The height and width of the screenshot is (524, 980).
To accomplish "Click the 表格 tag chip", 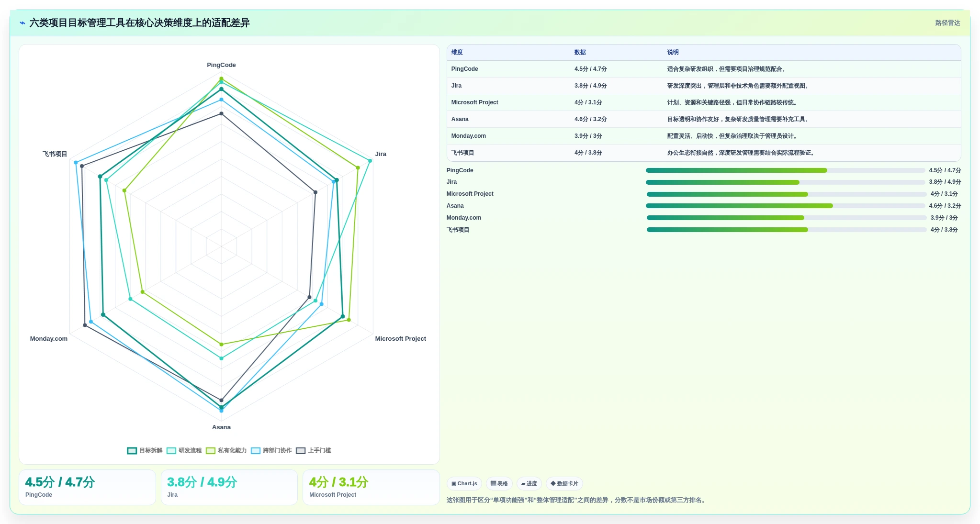I will click(499, 483).
